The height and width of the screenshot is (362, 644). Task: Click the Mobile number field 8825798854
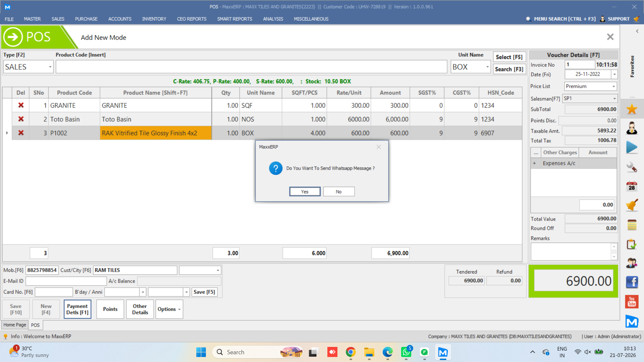coord(42,270)
